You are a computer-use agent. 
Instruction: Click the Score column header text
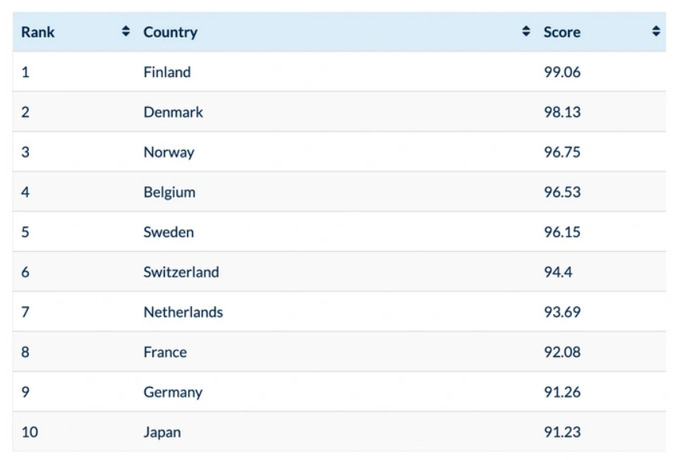click(562, 32)
